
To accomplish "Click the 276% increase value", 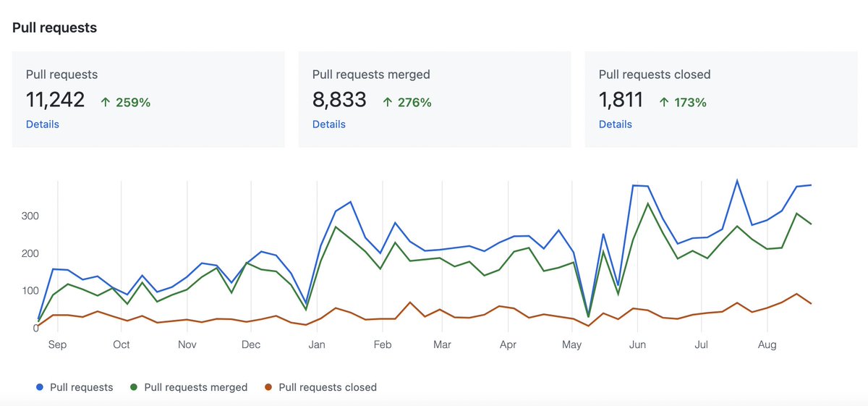I will click(x=414, y=103).
